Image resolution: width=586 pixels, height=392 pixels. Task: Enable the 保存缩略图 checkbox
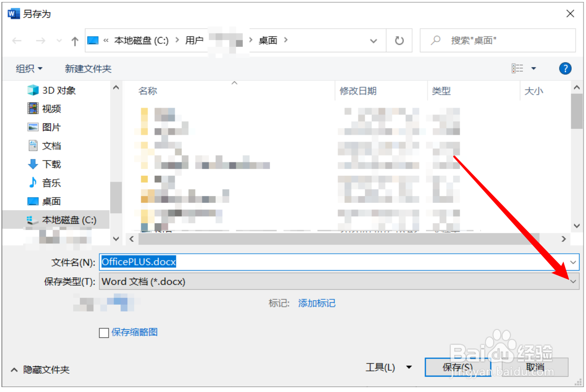pos(104,332)
